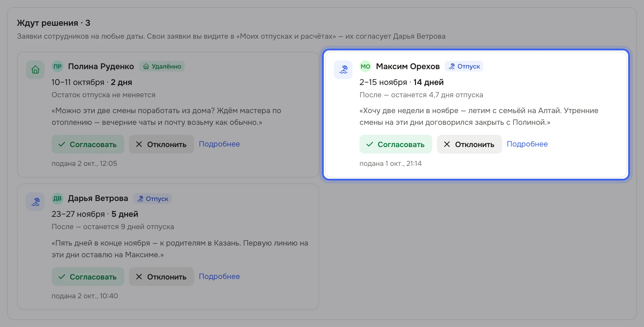This screenshot has height=327, width=644.
Task: Open Подробнее for Максим Орехов's request
Action: [527, 144]
